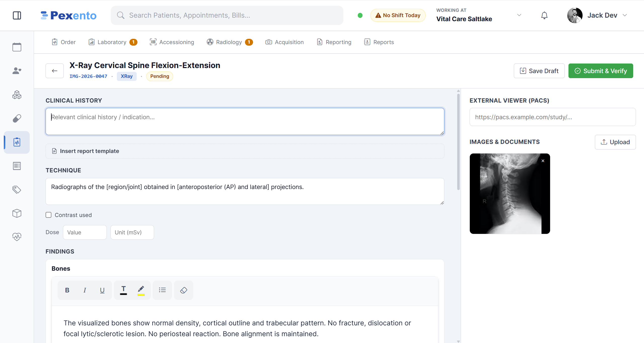Click the Dose Value field
The width and height of the screenshot is (644, 343).
tap(85, 232)
